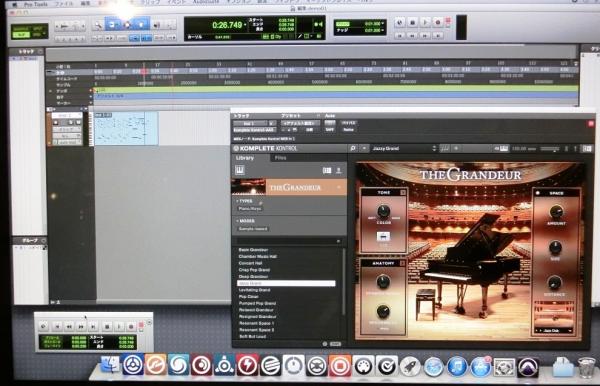Click the COLOR knob in TONE section
Viewport: 600px width, 386px height.
pyautogui.click(x=383, y=211)
